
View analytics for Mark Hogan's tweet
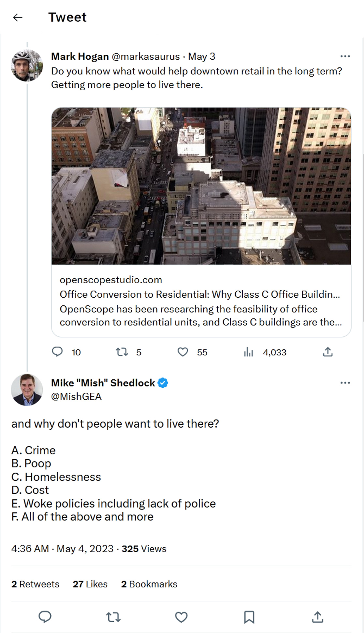(248, 352)
